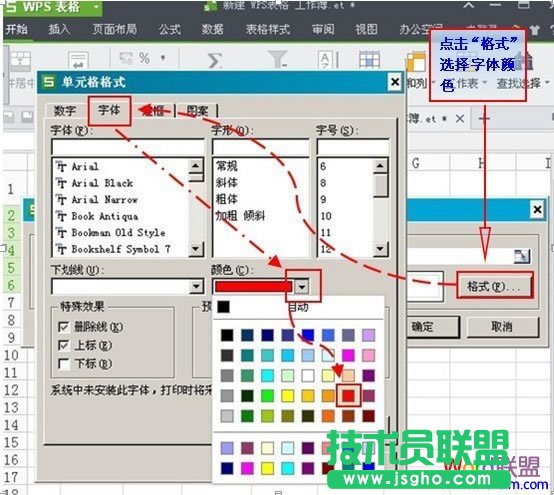Click the font list scroll-up arrow
This screenshot has width=554, height=495.
(196, 165)
